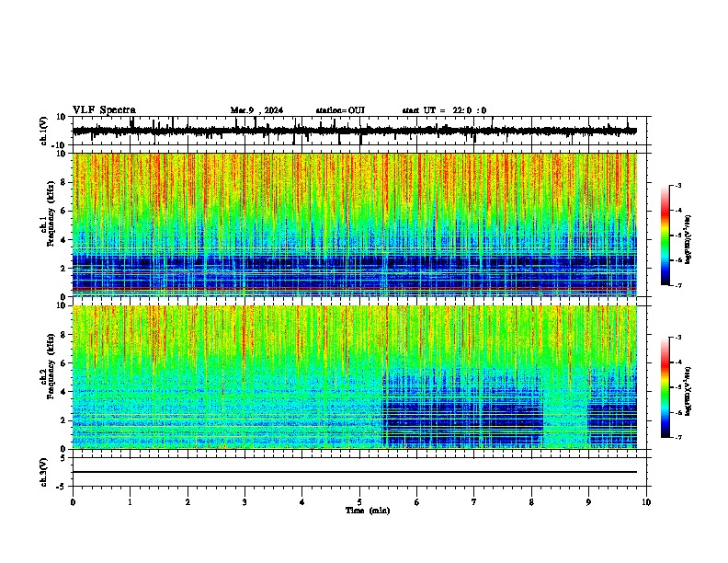Click the ch.2 color scale log(PSD) unit label
The height and width of the screenshot is (563, 728).
688,391
